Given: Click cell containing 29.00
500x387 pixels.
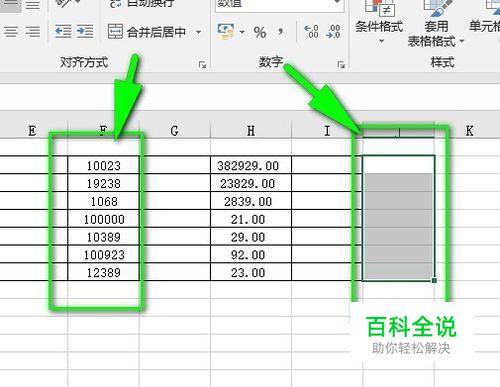Looking at the screenshot, I should point(251,237).
